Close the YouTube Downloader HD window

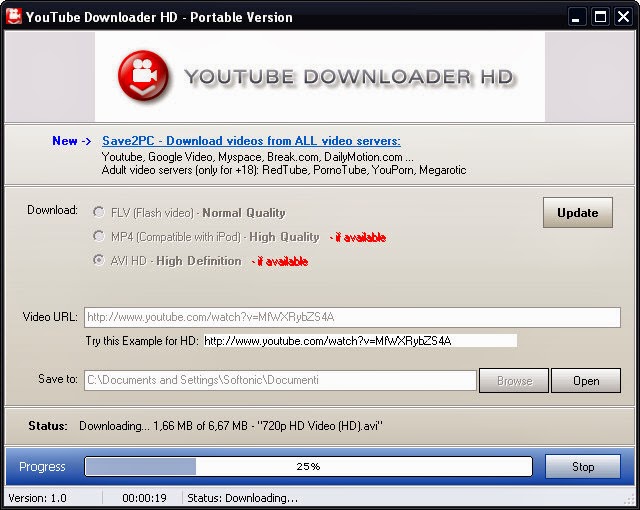tap(624, 17)
